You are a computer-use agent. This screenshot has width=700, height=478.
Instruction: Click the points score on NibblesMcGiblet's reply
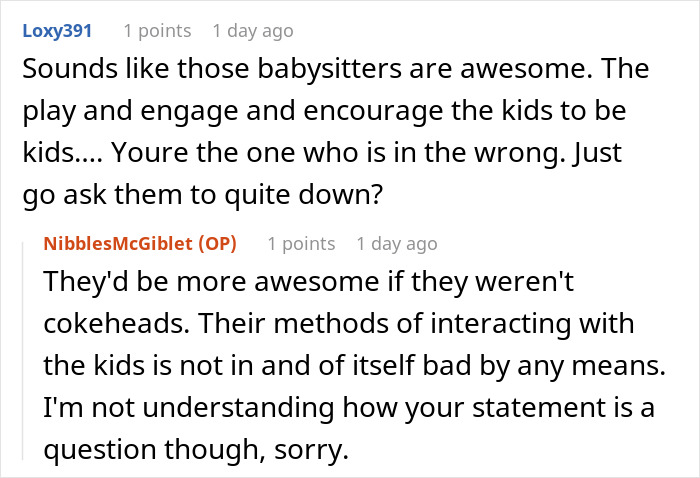[x=300, y=244]
